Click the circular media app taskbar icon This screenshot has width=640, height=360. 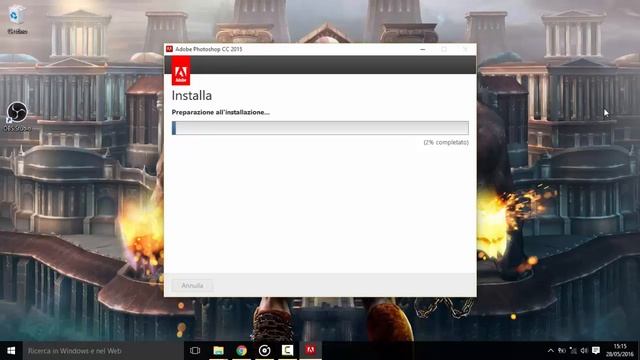coord(264,351)
